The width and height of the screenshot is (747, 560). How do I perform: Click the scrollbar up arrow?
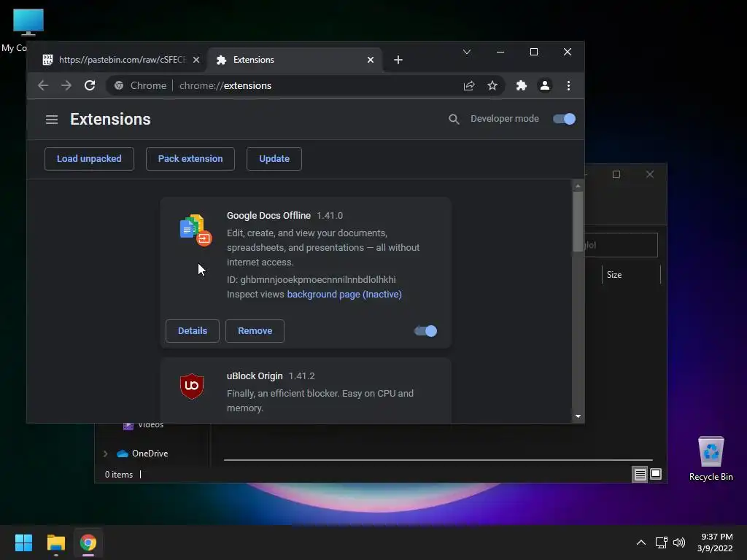[578, 186]
